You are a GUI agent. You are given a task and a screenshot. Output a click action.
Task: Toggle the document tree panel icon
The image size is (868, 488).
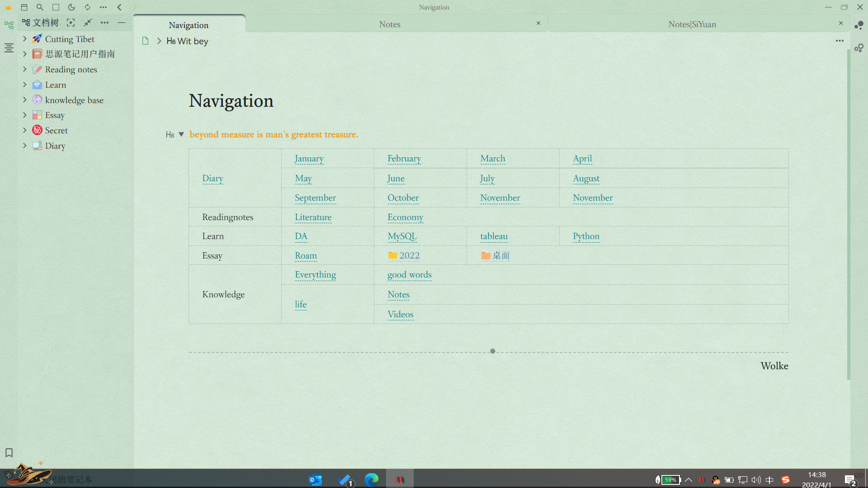[9, 25]
